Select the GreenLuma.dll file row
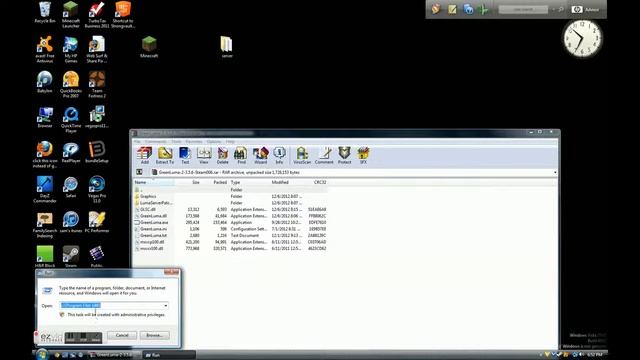 tap(231, 216)
